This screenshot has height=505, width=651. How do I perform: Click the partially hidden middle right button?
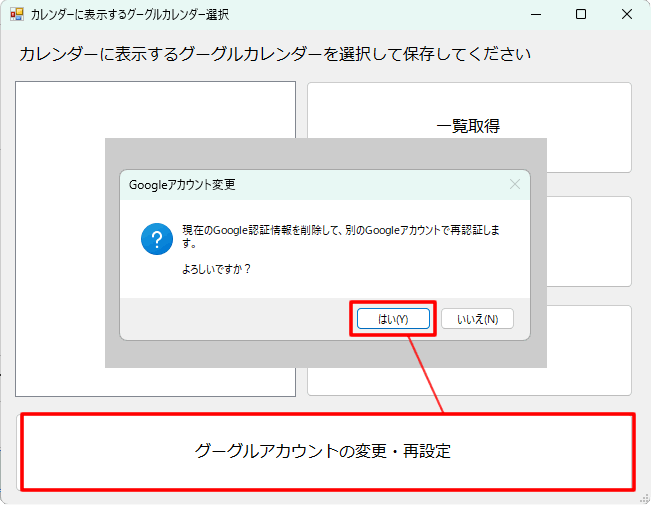click(590, 241)
